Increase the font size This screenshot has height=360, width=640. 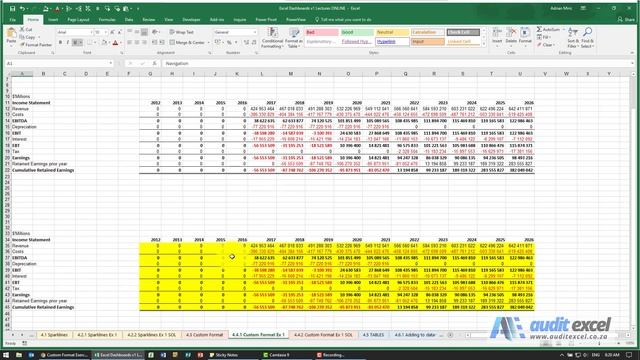pos(112,32)
